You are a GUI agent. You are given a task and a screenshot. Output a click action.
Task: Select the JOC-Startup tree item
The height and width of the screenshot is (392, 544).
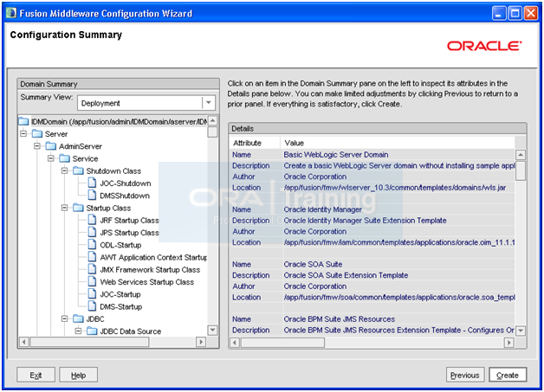click(x=120, y=294)
